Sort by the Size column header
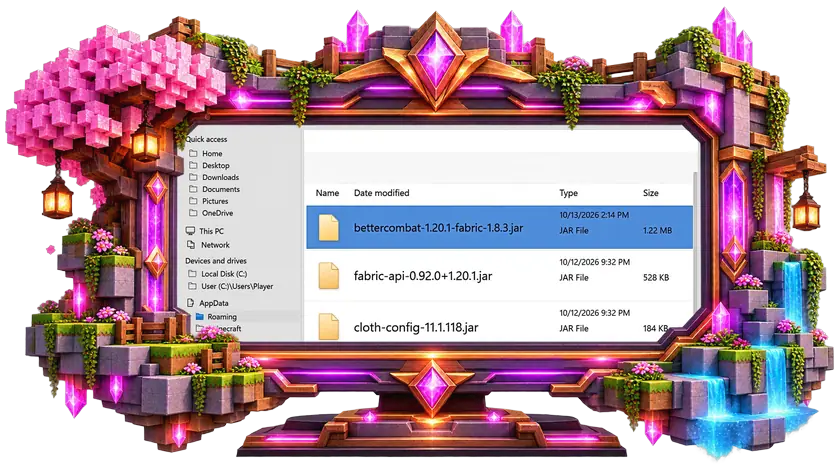 (651, 193)
